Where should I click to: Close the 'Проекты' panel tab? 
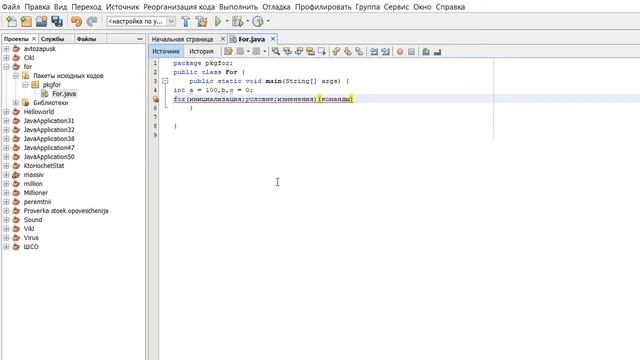coord(34,39)
